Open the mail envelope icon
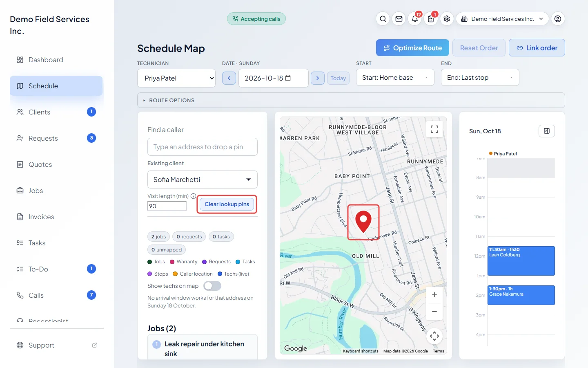This screenshot has width=588, height=368. click(399, 19)
